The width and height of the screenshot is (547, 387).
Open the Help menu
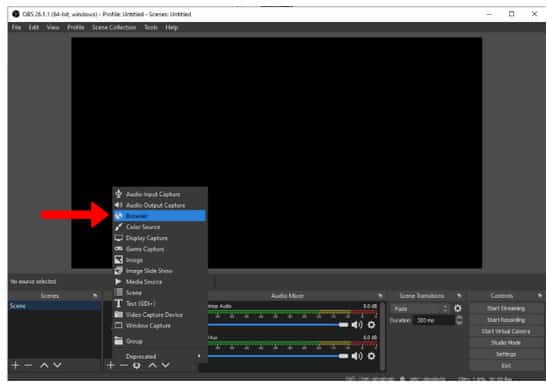[172, 28]
